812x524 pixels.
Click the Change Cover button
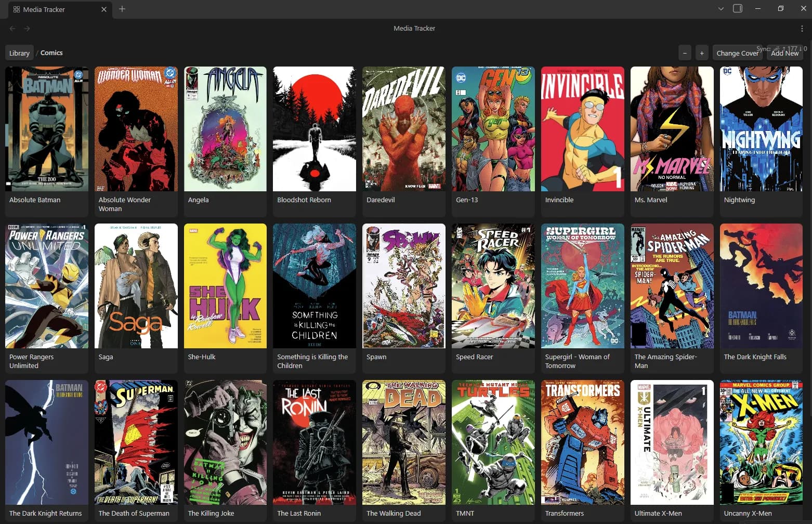point(737,53)
